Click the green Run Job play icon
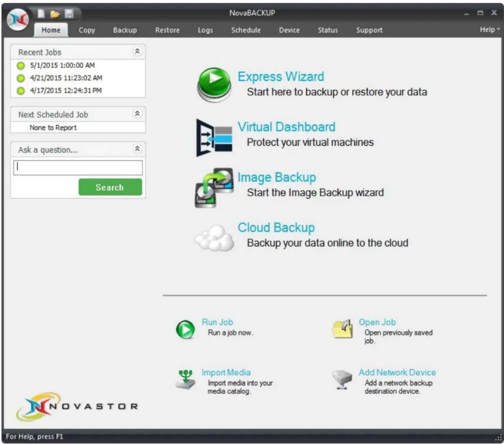 (185, 329)
